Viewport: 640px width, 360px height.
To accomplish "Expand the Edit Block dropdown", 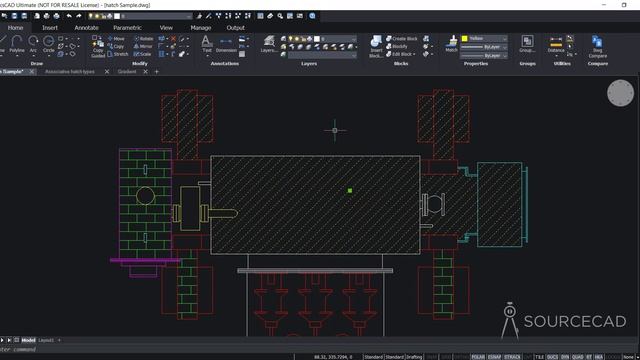I will (x=414, y=54).
